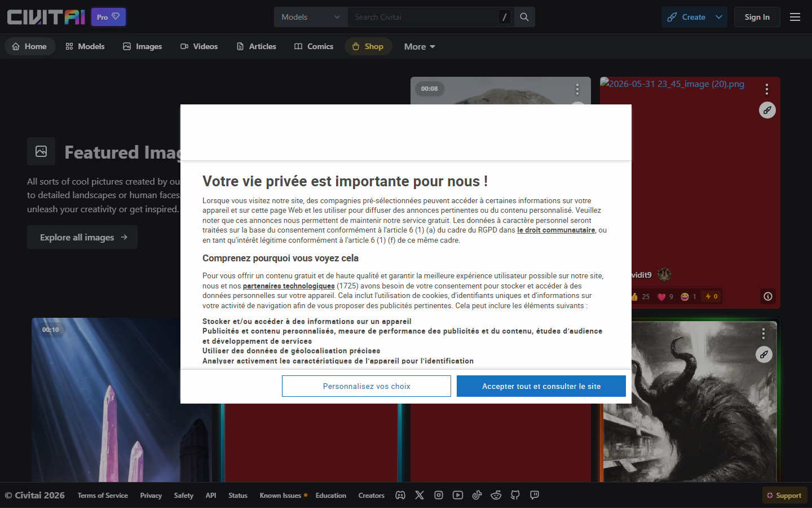Open le droit communautaire link
Viewport: 812px width, 508px height.
(x=556, y=230)
